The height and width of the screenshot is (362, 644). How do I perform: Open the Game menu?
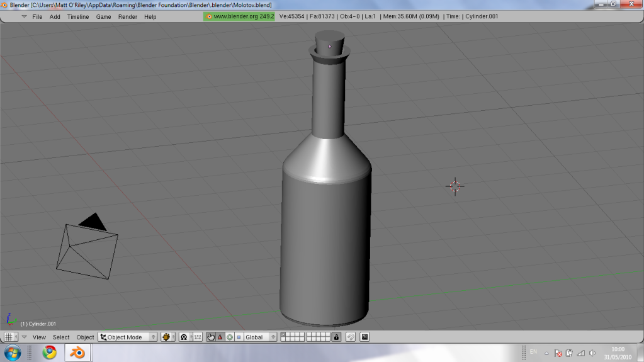[x=103, y=17]
